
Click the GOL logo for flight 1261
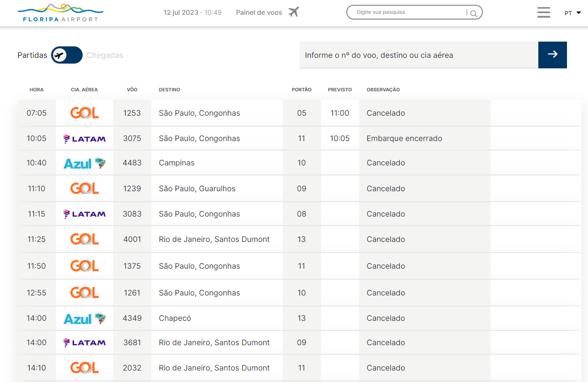pos(85,293)
